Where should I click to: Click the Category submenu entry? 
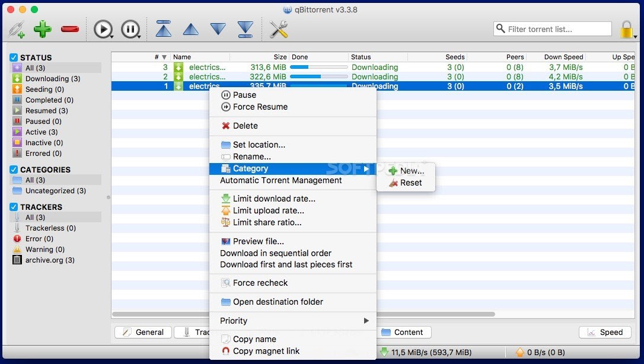[293, 168]
